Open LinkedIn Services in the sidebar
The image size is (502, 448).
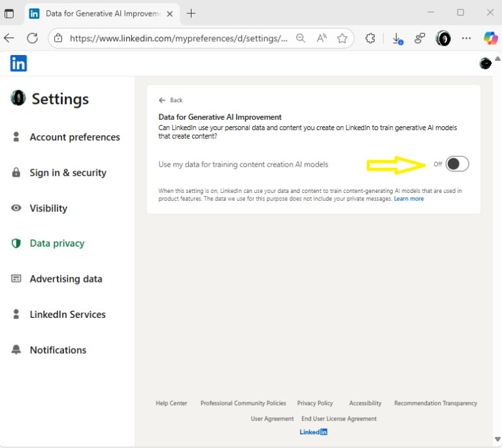click(x=67, y=315)
